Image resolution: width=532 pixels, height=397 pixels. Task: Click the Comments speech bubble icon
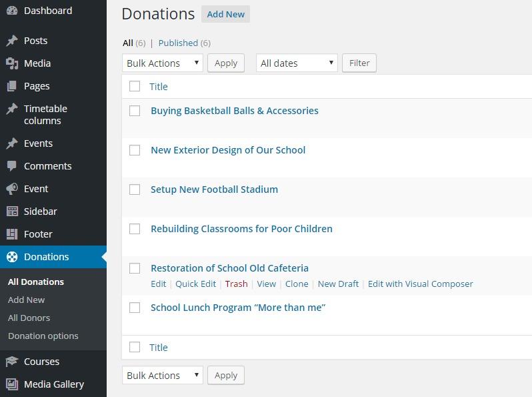point(12,166)
